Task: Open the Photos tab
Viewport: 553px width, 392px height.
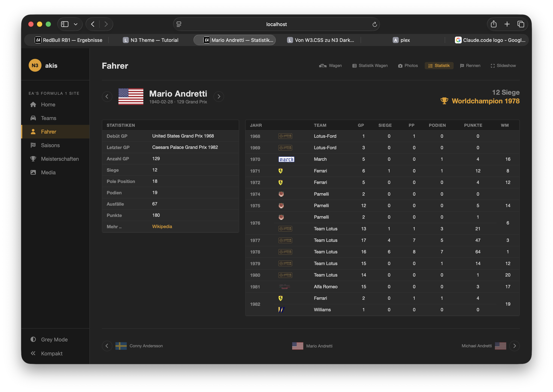Action: point(408,66)
